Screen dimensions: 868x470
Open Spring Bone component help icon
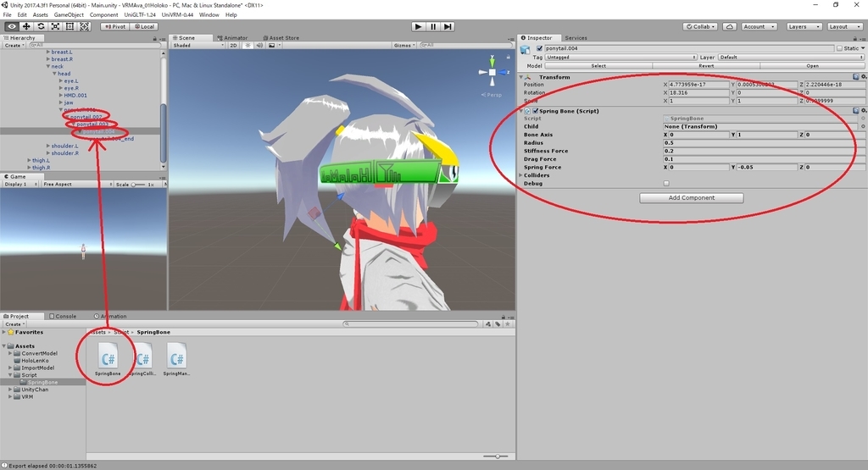click(x=856, y=111)
